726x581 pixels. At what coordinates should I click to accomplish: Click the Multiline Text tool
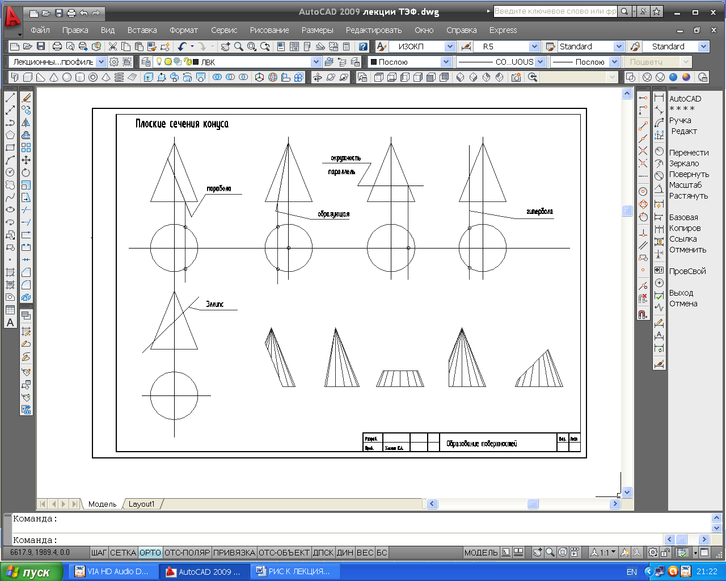(x=10, y=322)
